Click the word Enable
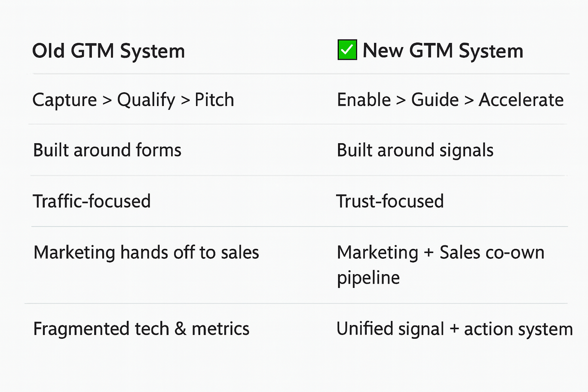Viewport: 588px width, 392px height. [364, 100]
